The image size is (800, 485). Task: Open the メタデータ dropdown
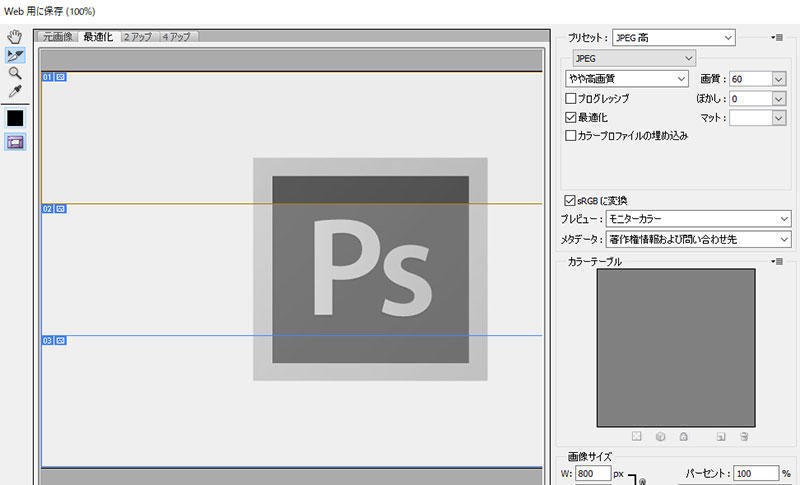(x=698, y=239)
